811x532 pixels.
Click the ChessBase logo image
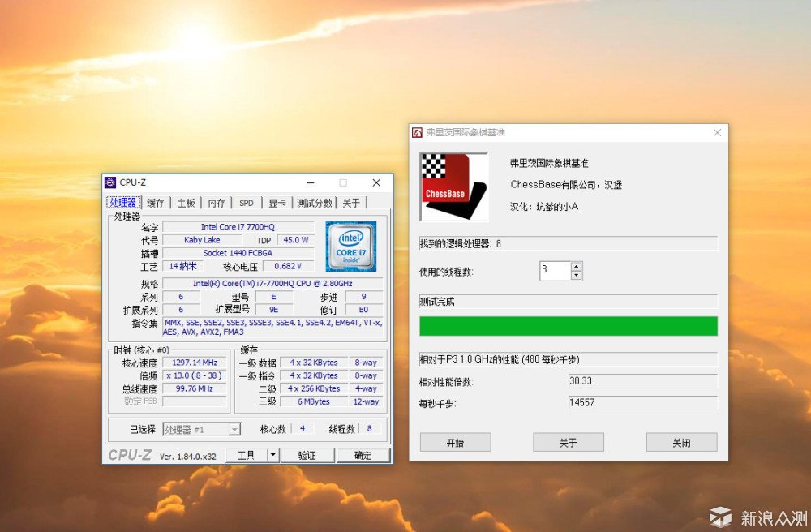452,185
